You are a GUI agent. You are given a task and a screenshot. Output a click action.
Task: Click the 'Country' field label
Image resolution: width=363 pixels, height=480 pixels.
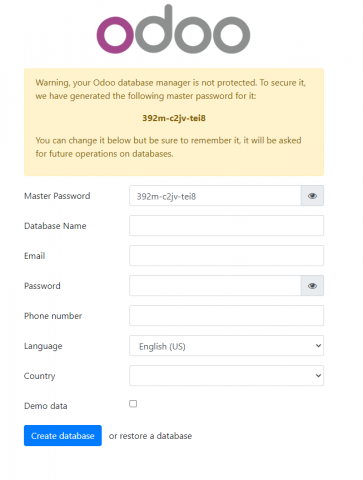tap(40, 376)
